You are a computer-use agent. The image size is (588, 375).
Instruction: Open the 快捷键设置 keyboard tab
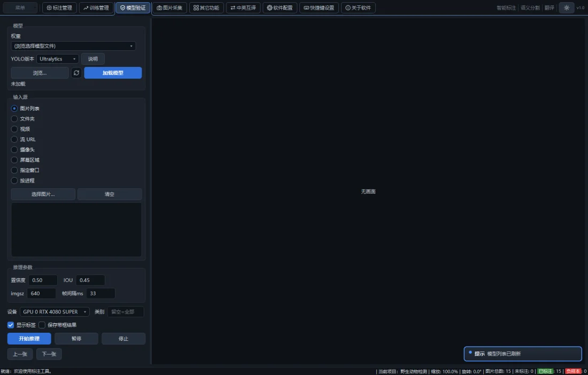[x=319, y=8]
